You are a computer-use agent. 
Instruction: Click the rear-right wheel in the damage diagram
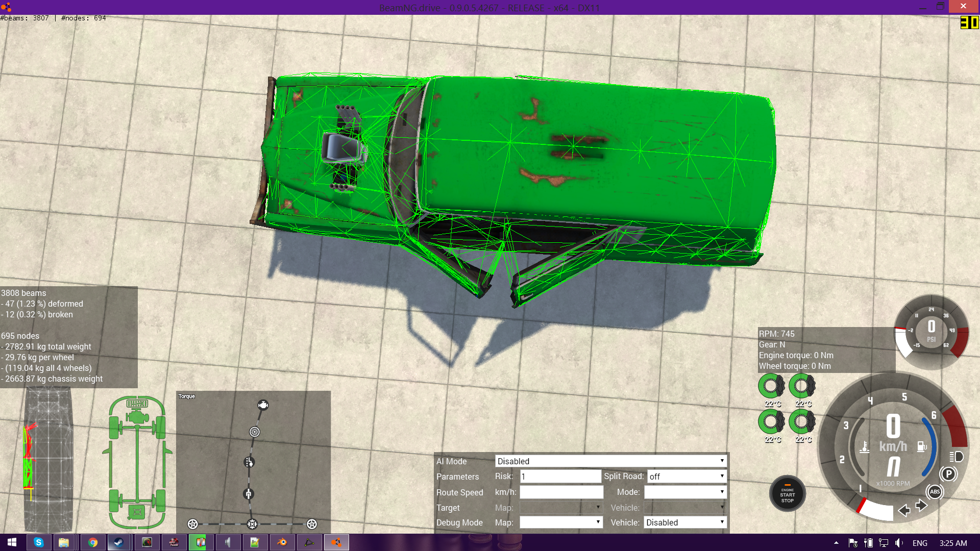point(160,500)
